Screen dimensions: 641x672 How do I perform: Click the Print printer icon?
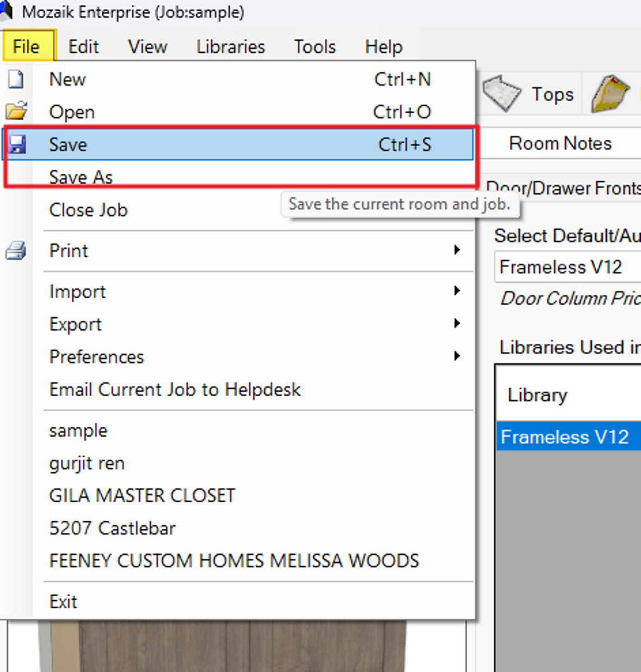point(16,251)
